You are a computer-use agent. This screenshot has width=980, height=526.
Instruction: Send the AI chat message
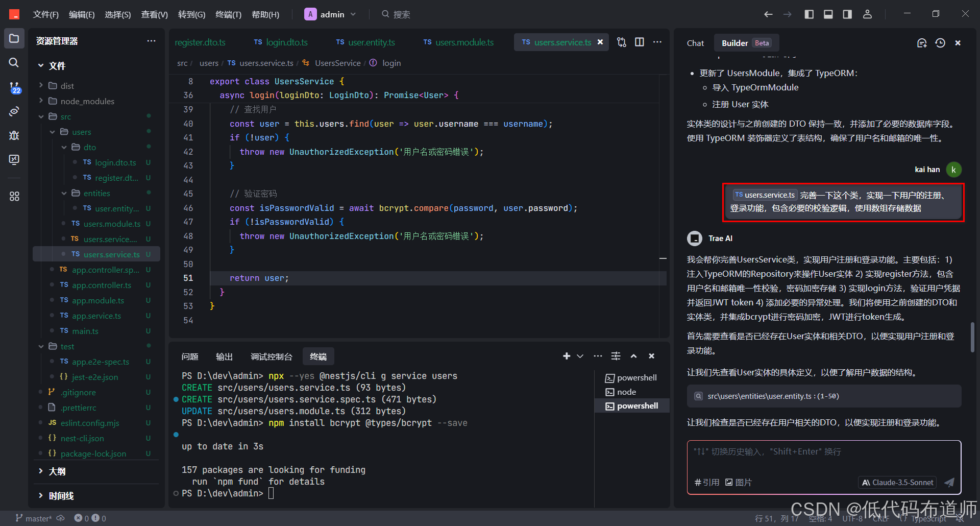[949, 483]
